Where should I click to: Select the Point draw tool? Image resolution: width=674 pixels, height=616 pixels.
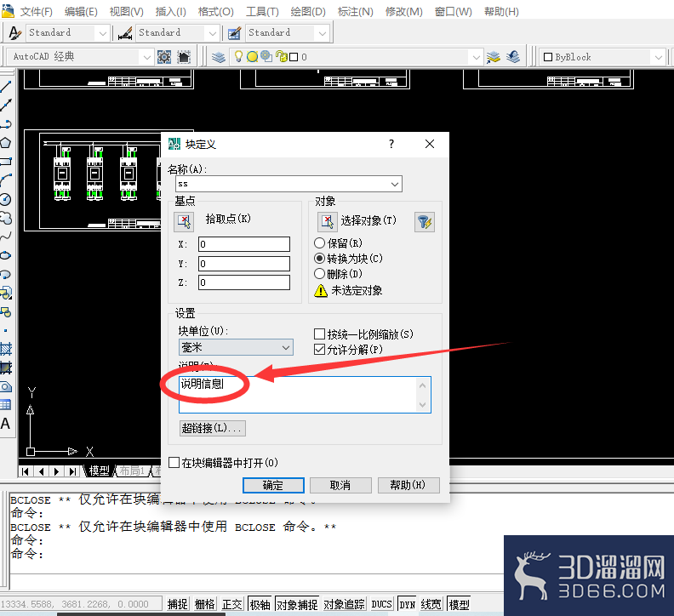pos(6,331)
